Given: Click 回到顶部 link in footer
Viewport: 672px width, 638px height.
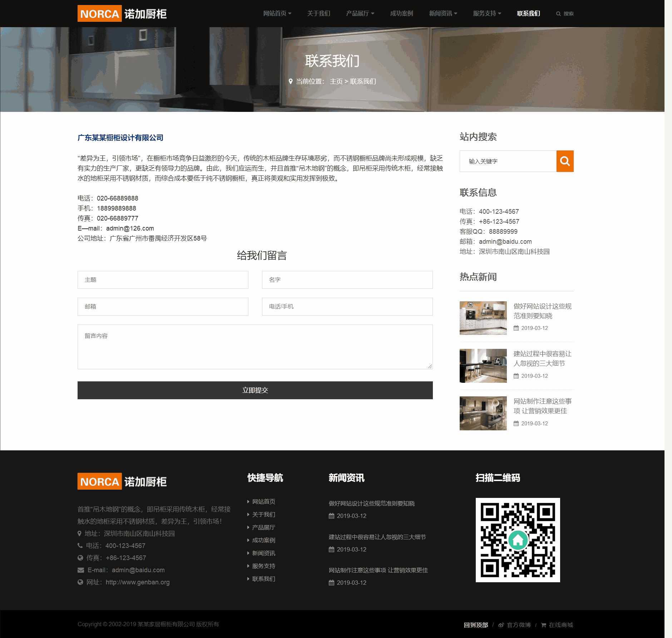Looking at the screenshot, I should coord(476,625).
